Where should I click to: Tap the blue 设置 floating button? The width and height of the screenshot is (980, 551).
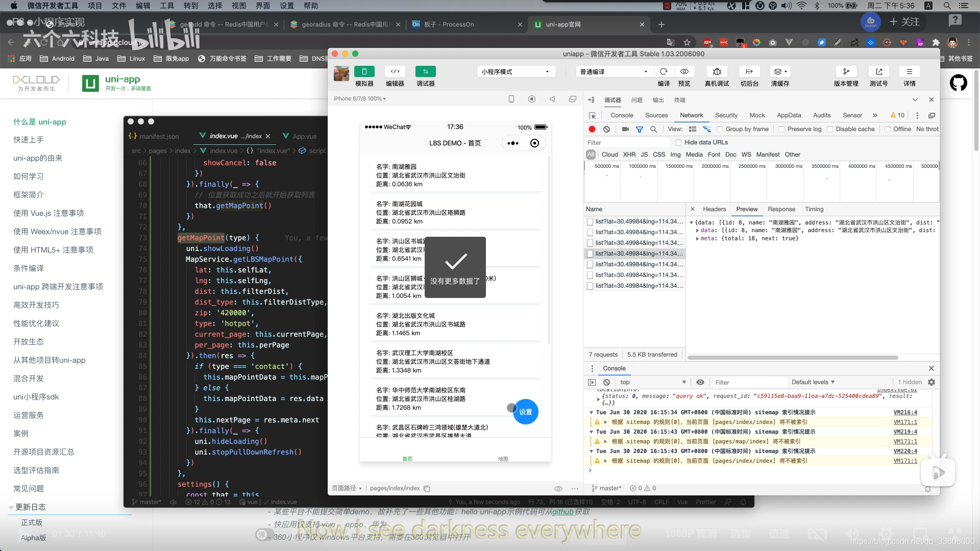525,412
